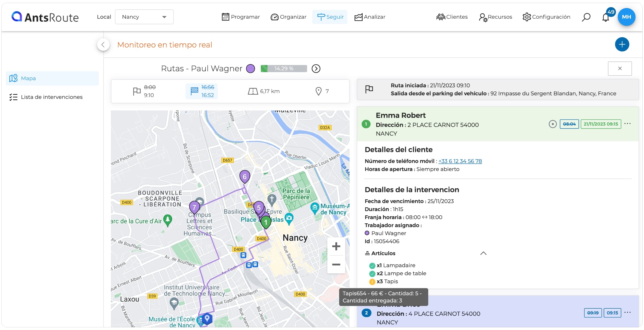644x330 pixels.
Task: Open Configuración settings
Action: (x=546, y=17)
